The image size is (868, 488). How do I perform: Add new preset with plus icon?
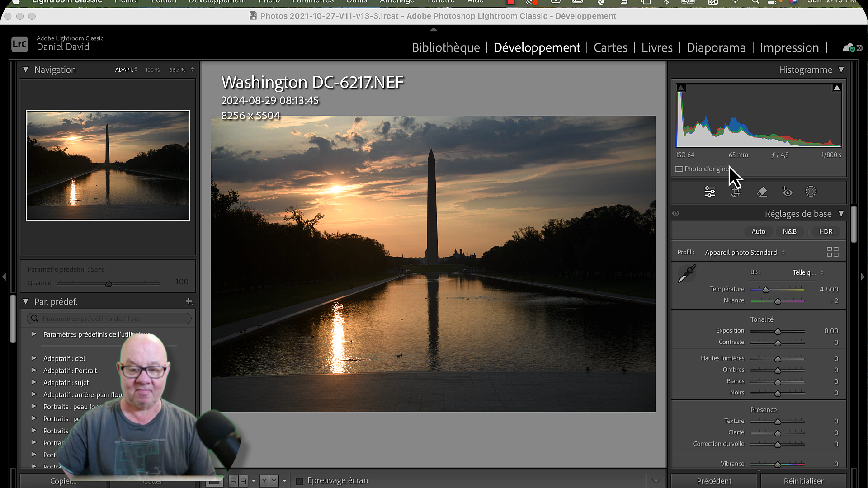coord(189,301)
